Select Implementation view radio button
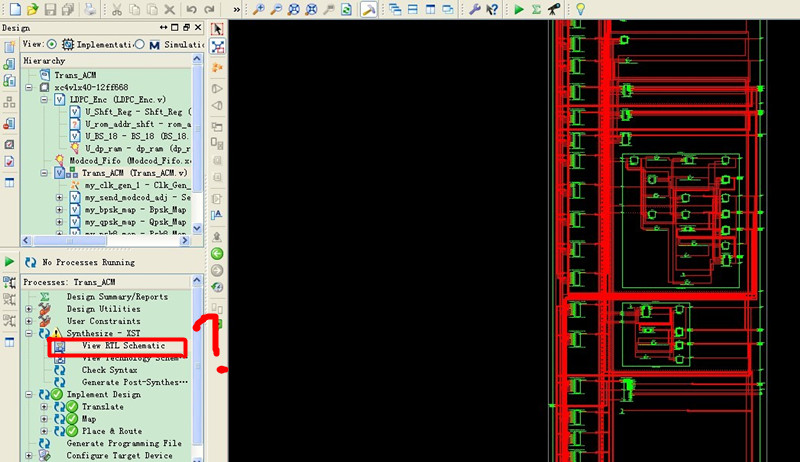 [x=52, y=45]
